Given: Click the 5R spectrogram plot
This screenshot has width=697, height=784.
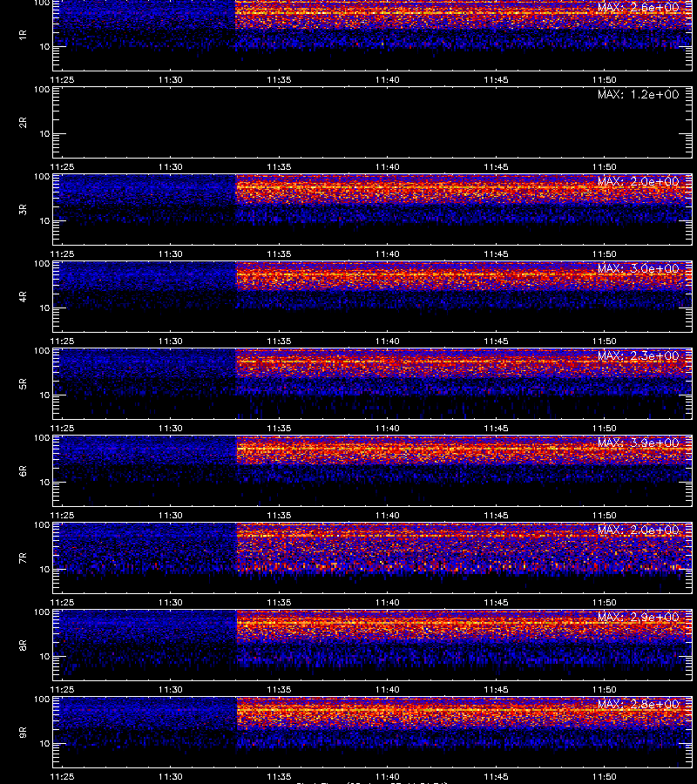Looking at the screenshot, I should [373, 383].
